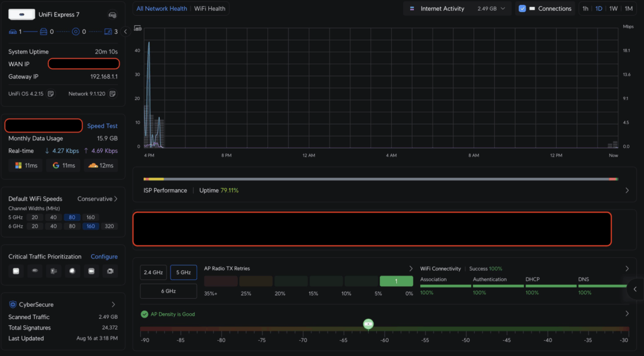Select the 1W time range tab
The height and width of the screenshot is (356, 644).
613,9
